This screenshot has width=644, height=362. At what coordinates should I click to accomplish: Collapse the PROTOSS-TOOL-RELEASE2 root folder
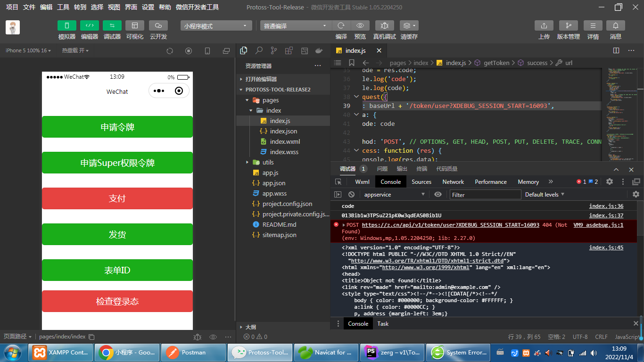(283, 90)
